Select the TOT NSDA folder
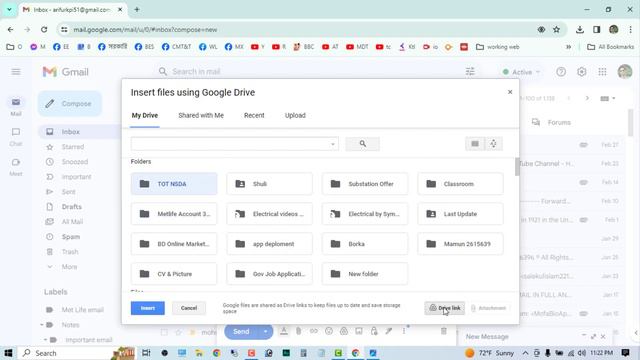Viewport: 640px width, 360px height. [x=174, y=184]
